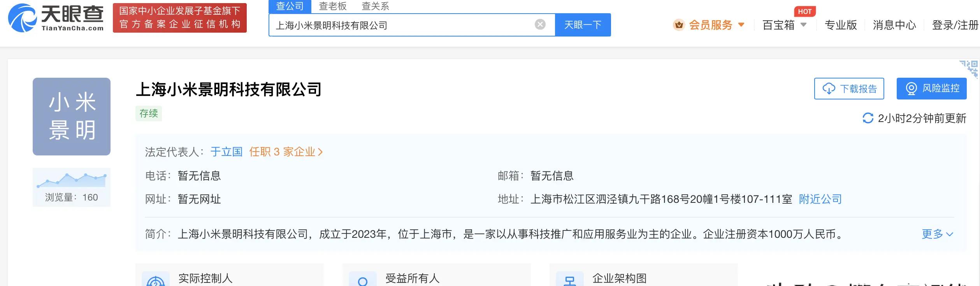This screenshot has width=980, height=286.
Task: Open 附近公司 link
Action: (820, 199)
